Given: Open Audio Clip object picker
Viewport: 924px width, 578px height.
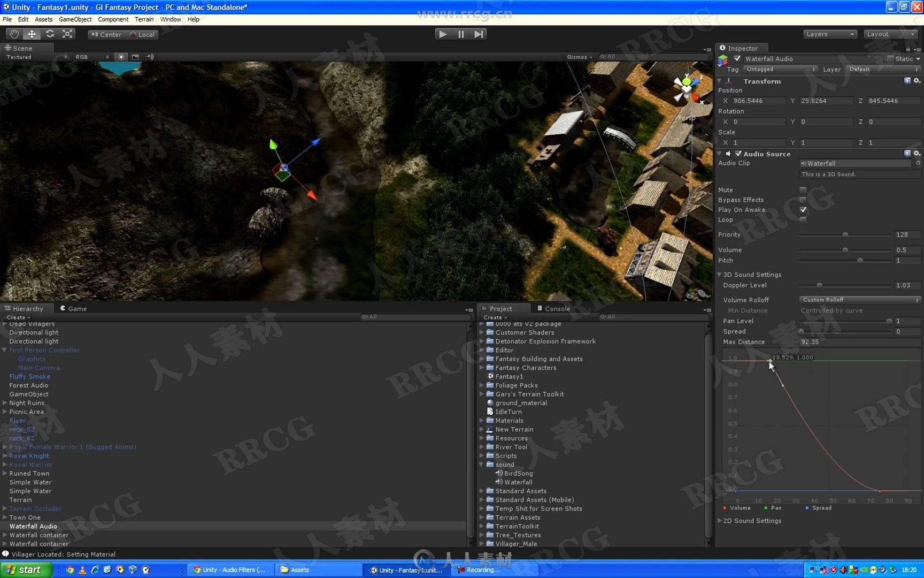Looking at the screenshot, I should 918,163.
